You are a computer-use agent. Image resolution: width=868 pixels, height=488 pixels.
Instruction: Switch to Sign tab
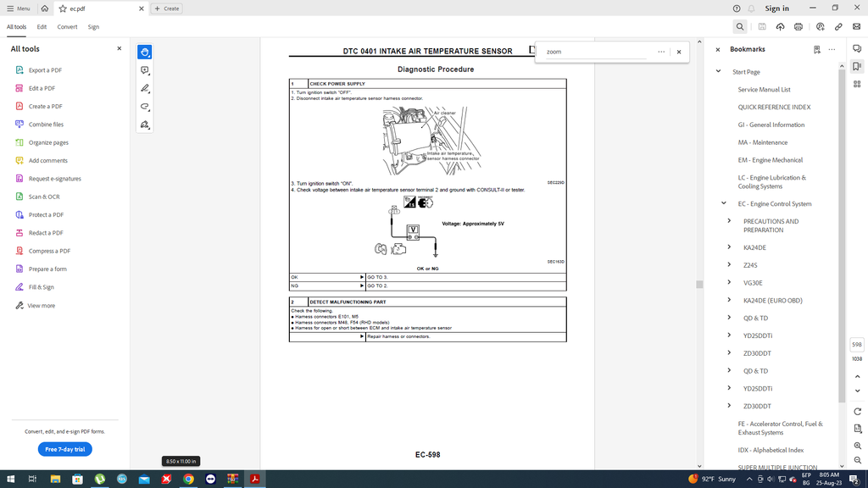pos(93,26)
